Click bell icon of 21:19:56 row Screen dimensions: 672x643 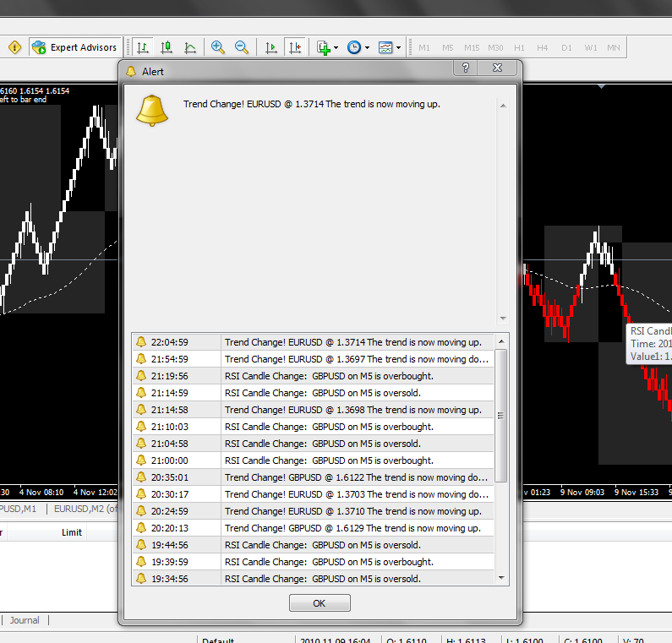[141, 376]
